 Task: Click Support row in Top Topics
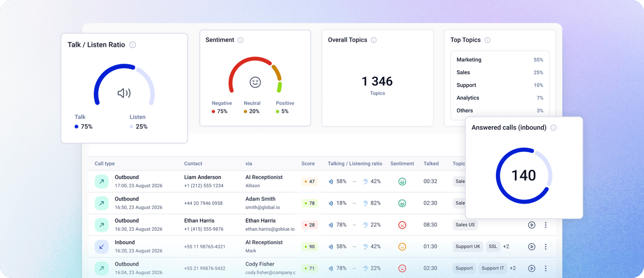pyautogui.click(x=500, y=85)
